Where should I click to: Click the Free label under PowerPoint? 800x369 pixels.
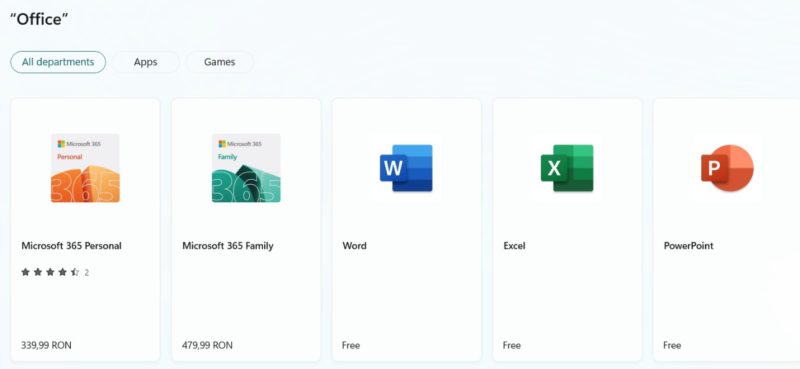pos(672,346)
